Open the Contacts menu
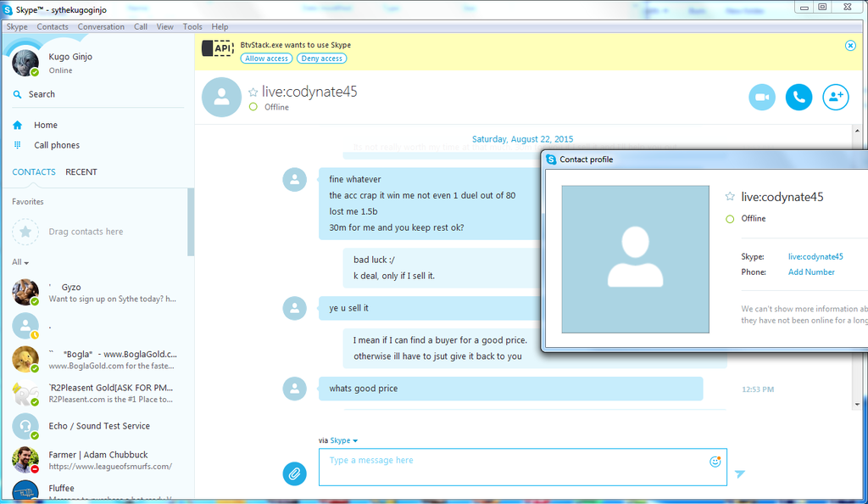This screenshot has width=868, height=504. (53, 26)
